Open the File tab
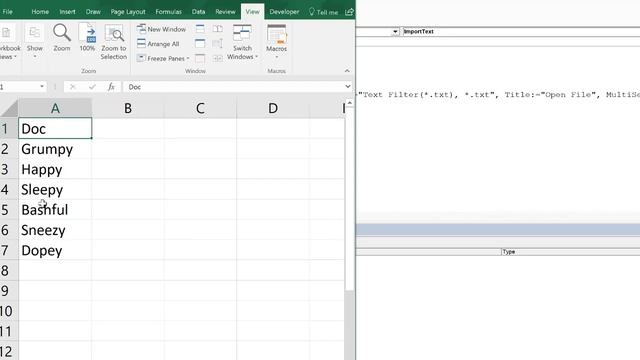This screenshot has height=360, width=640. [x=7, y=12]
